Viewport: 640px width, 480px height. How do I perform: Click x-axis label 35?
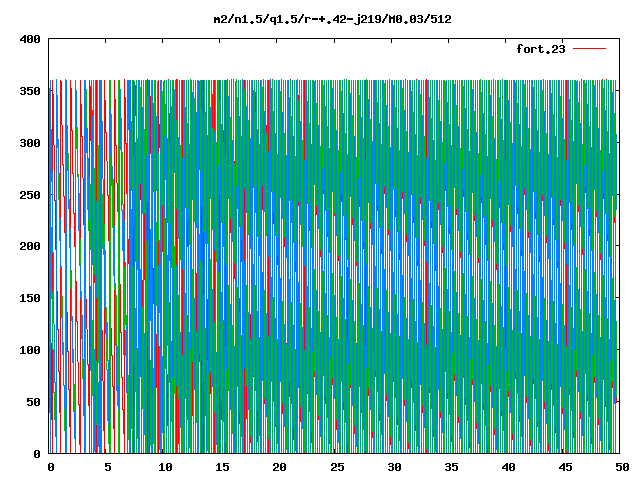click(x=451, y=467)
